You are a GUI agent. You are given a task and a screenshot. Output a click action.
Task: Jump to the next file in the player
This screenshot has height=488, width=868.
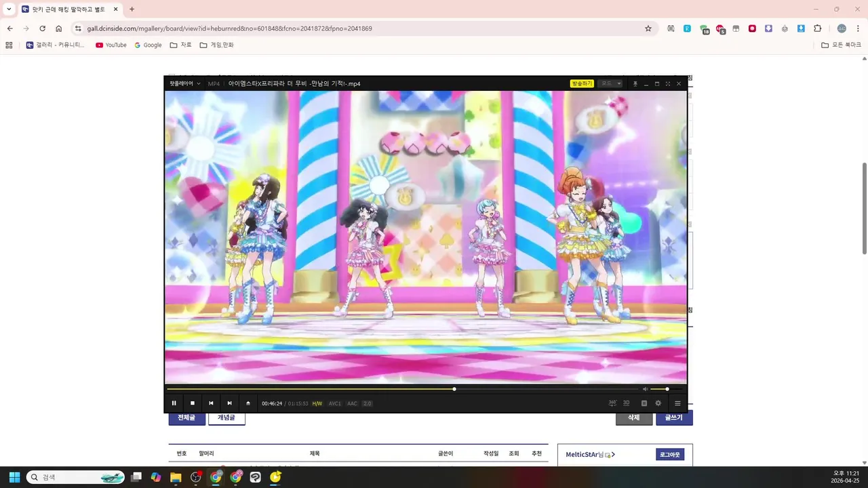click(229, 403)
